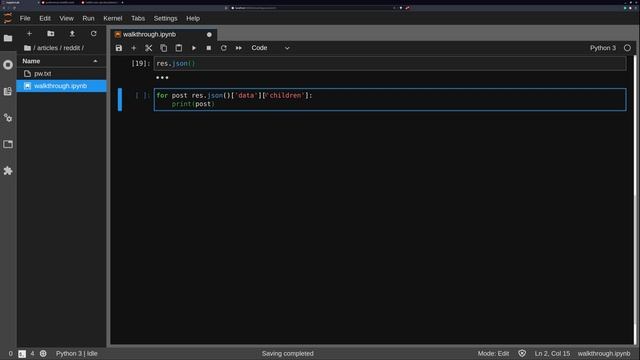The height and width of the screenshot is (360, 640).
Task: Click into the res.json() cell editor
Action: [x=390, y=64]
